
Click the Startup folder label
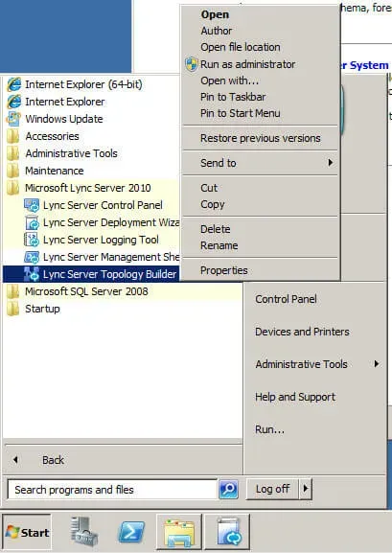(42, 309)
